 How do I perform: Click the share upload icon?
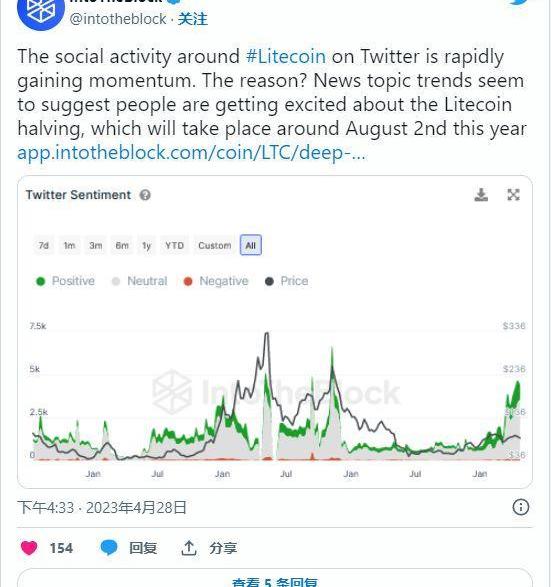pyautogui.click(x=189, y=548)
